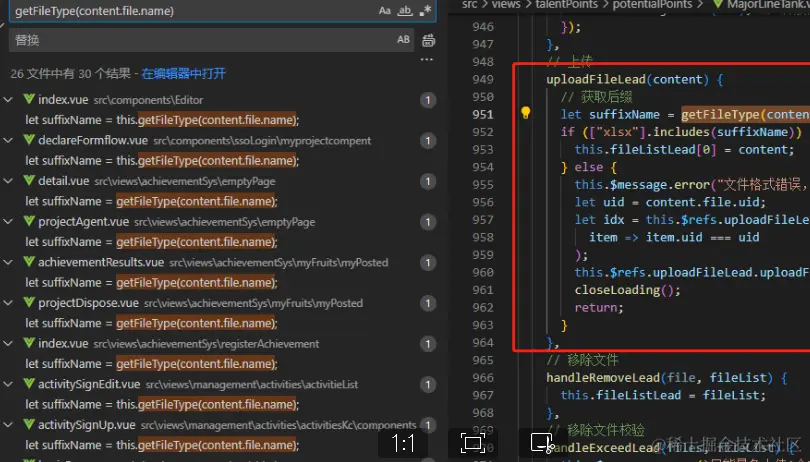The image size is (810, 462).
Task: Open detail.vue file name row
Action: (64, 181)
